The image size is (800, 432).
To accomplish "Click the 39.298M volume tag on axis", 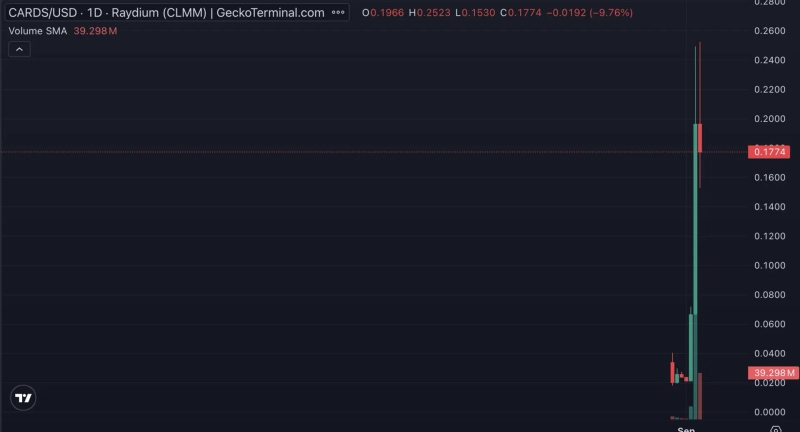I will [x=771, y=373].
